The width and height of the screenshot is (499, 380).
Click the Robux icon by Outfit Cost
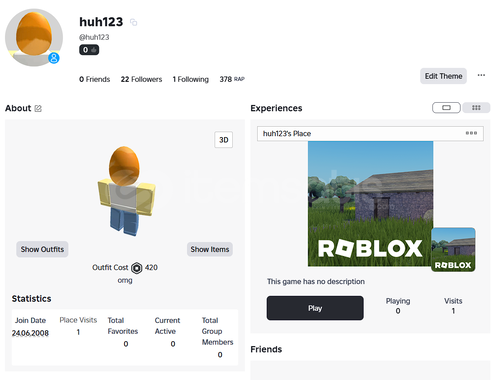tap(137, 268)
